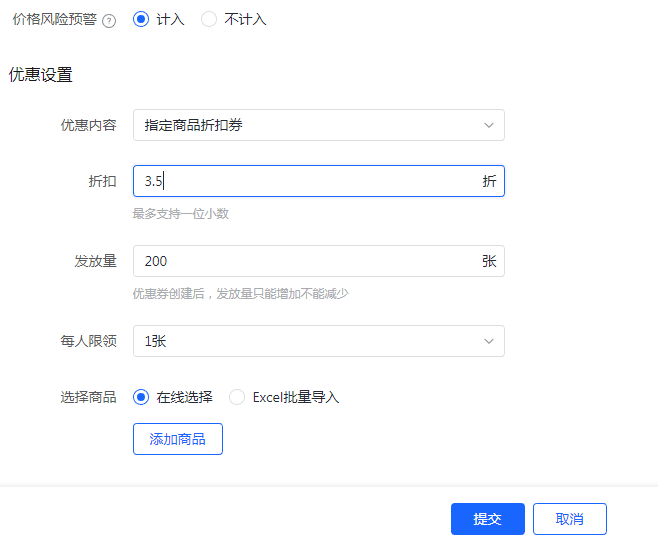Click the 张 suffix in 发放量 field
Screen dimensions: 658x546
coord(489,261)
